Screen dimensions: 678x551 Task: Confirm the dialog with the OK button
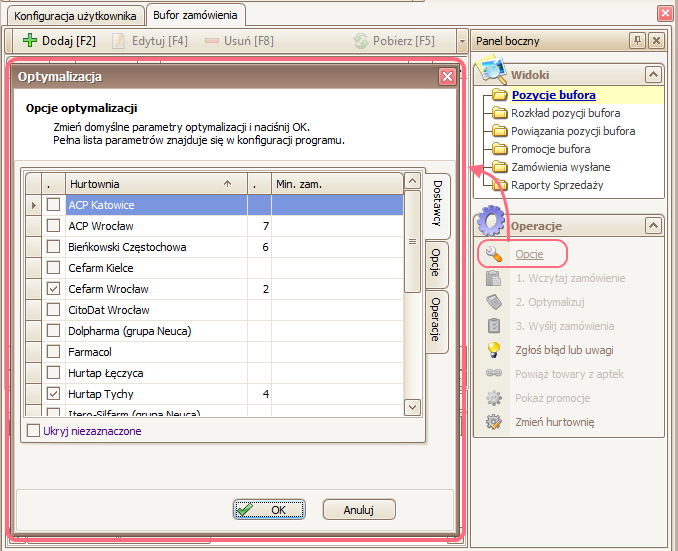[x=268, y=509]
